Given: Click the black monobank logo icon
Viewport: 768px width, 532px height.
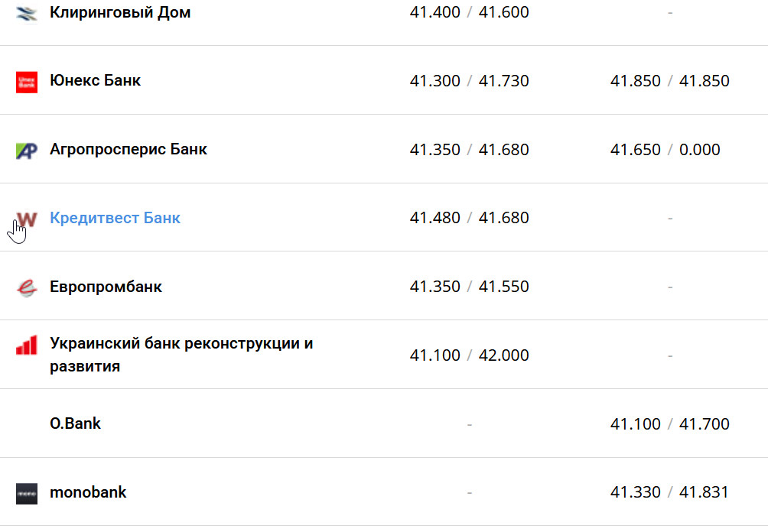Looking at the screenshot, I should [x=27, y=493].
